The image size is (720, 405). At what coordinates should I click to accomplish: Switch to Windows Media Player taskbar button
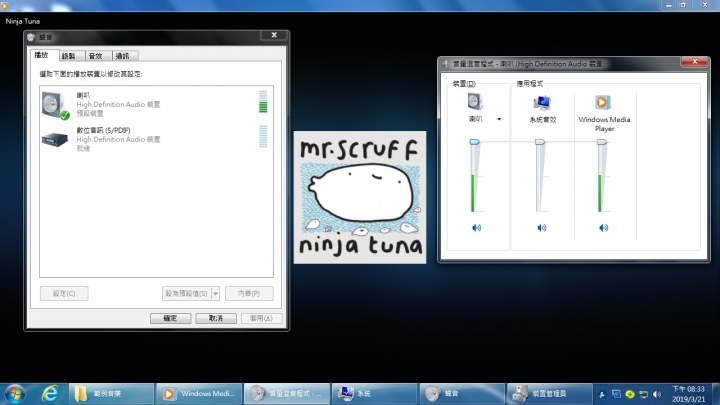click(x=199, y=394)
